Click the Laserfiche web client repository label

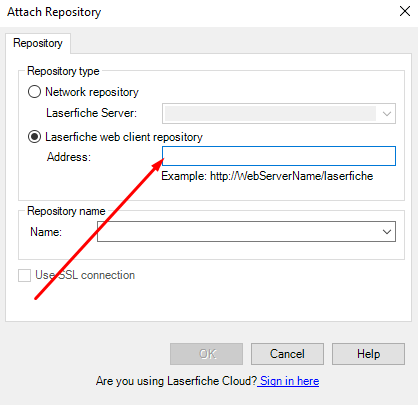pyautogui.click(x=124, y=137)
